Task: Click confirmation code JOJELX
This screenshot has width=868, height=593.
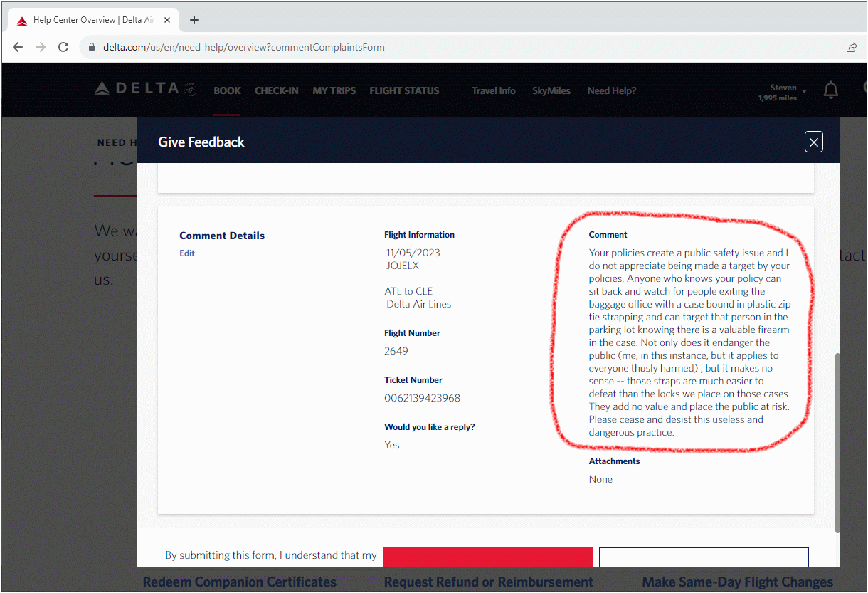Action: tap(403, 266)
